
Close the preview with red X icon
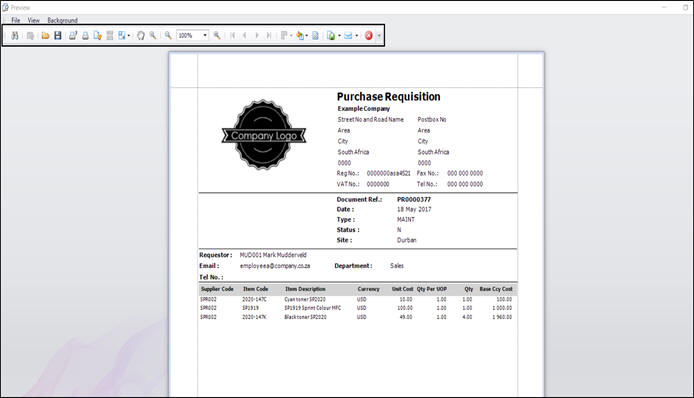[369, 35]
